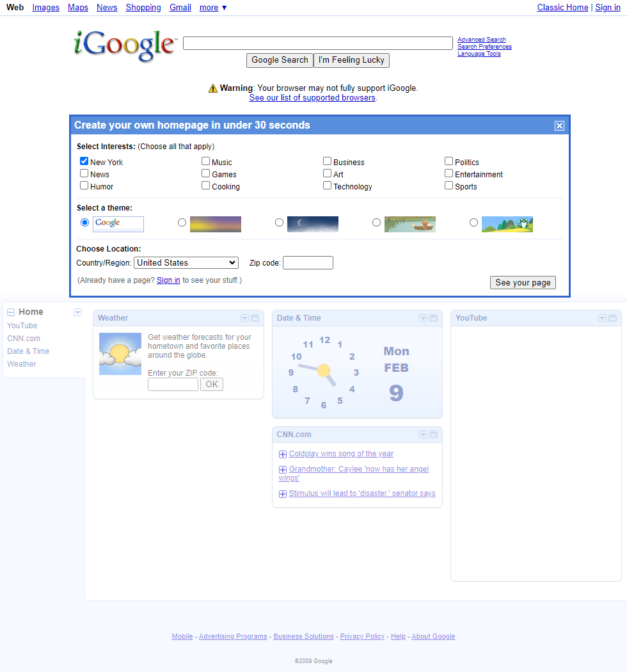Check the Art interest
The image size is (627, 672).
(x=327, y=173)
